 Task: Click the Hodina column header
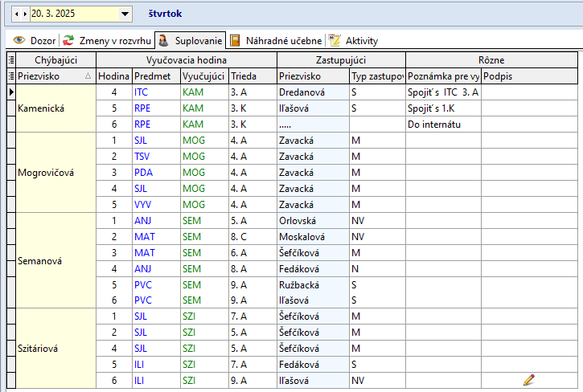coord(113,76)
